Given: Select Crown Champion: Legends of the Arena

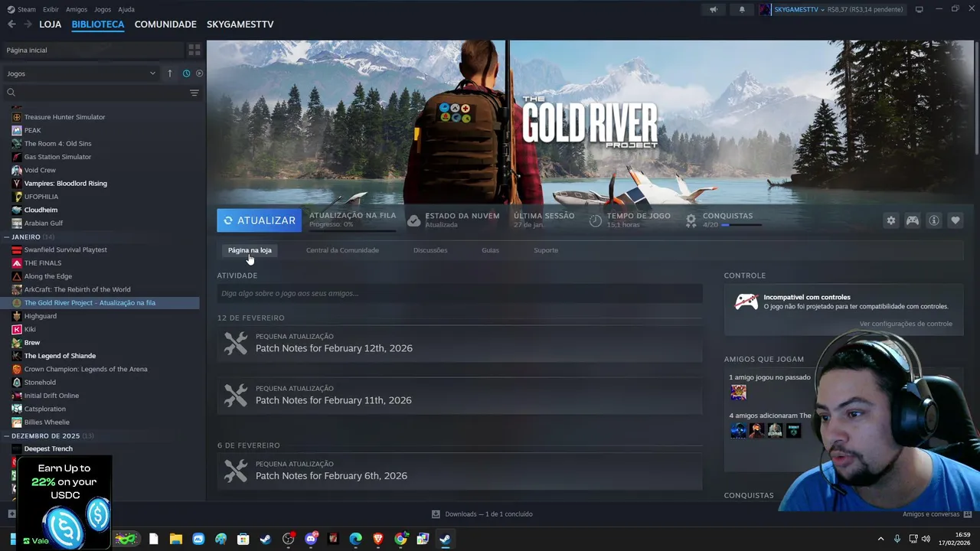Looking at the screenshot, I should 85,369.
